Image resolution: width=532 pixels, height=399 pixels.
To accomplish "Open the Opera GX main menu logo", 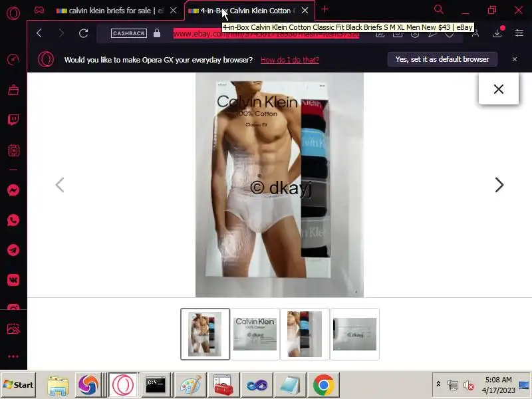I will coord(13,13).
